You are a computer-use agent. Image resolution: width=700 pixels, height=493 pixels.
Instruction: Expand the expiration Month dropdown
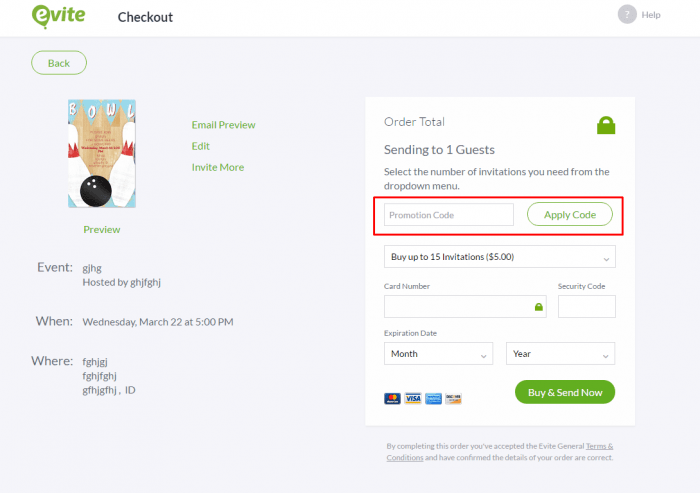click(x=438, y=354)
